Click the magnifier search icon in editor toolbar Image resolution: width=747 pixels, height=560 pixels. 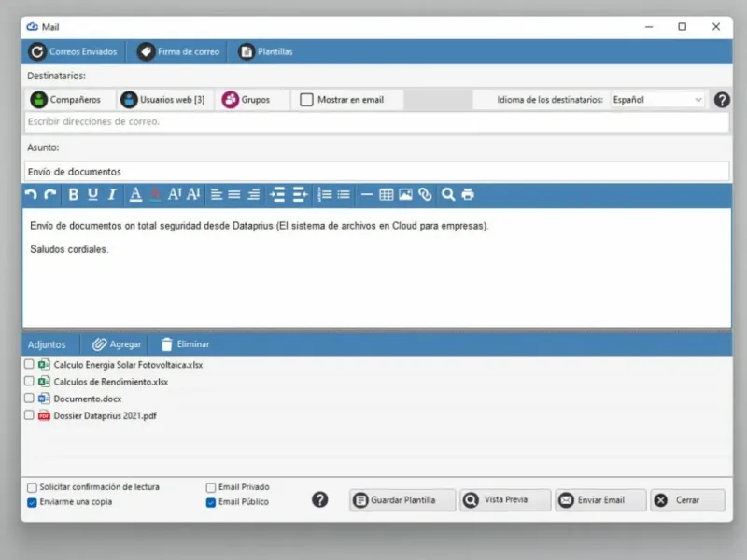(448, 194)
